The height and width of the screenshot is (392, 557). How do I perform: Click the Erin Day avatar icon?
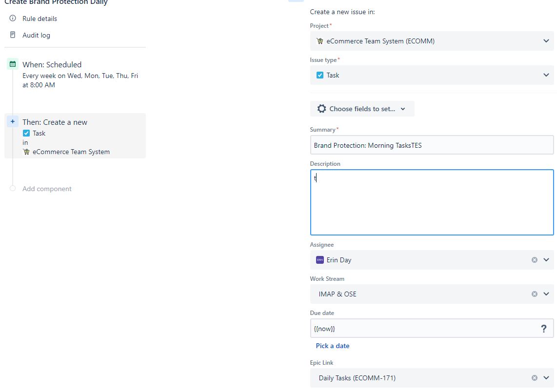319,260
